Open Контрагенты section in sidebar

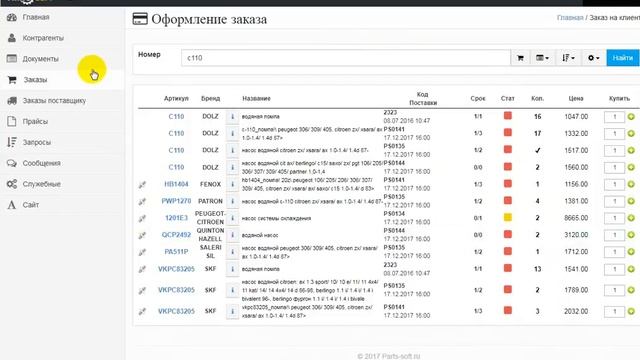pos(43,38)
